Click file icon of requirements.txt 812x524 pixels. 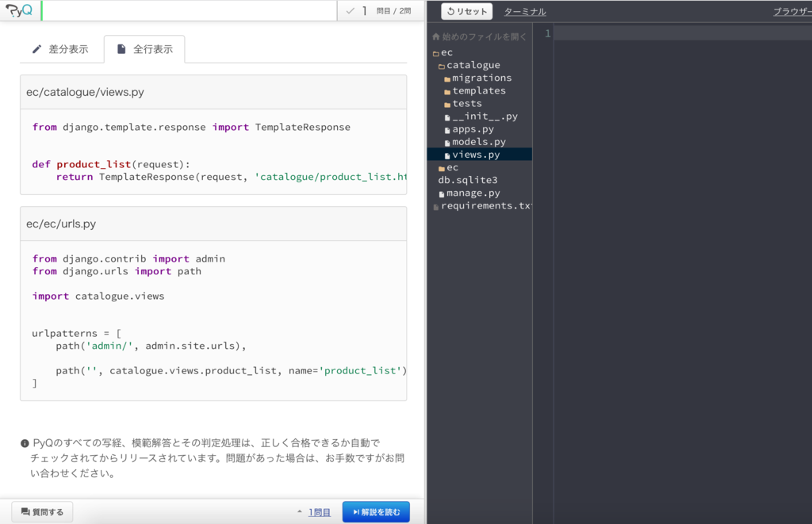click(x=436, y=207)
